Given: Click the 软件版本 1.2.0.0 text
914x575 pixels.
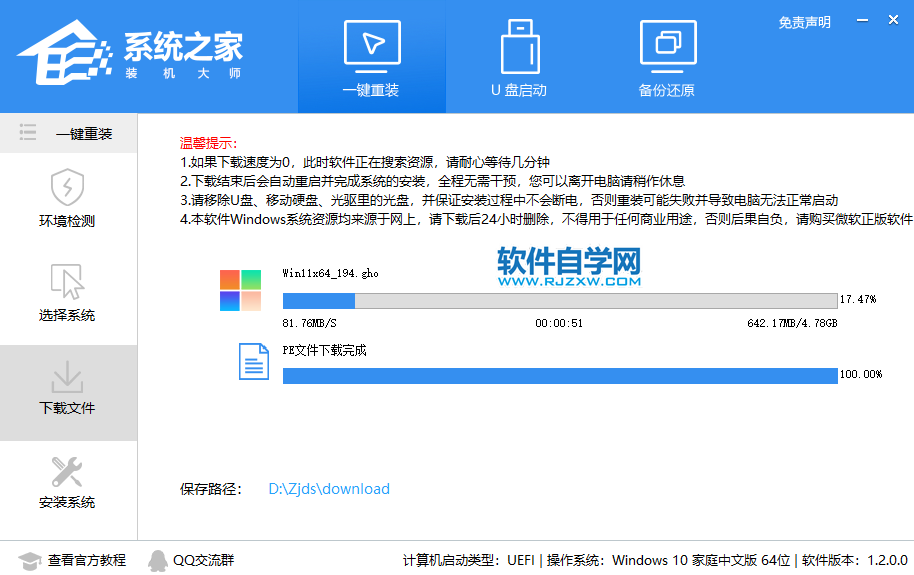Looking at the screenshot, I should coord(855,560).
